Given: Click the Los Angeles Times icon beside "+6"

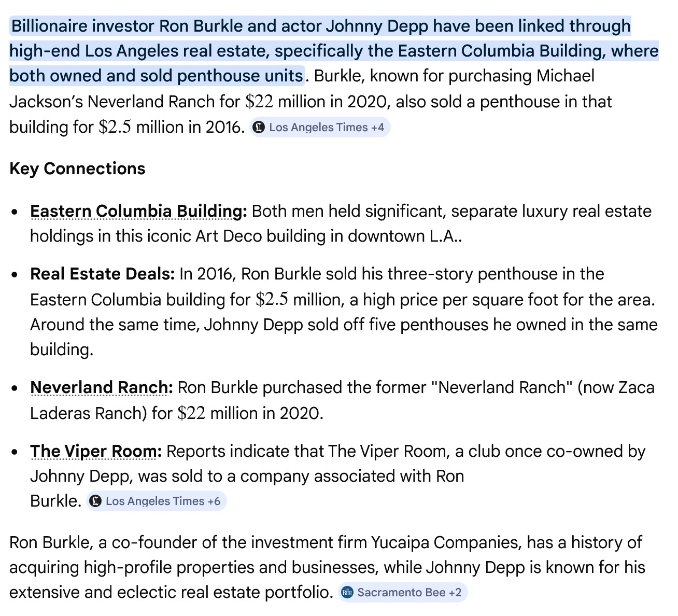Looking at the screenshot, I should pos(95,501).
